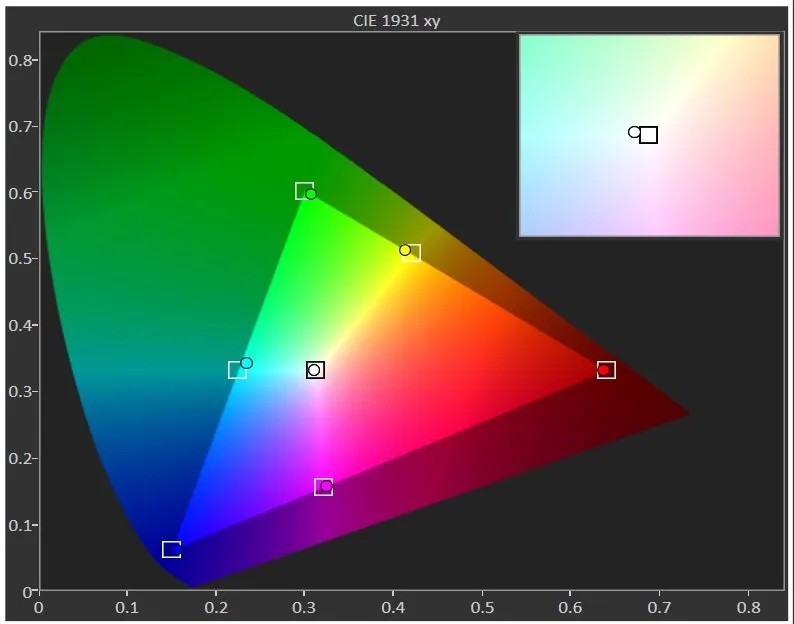The width and height of the screenshot is (794, 624).
Task: Click the 0.4 label on y-axis
Action: click(20, 325)
